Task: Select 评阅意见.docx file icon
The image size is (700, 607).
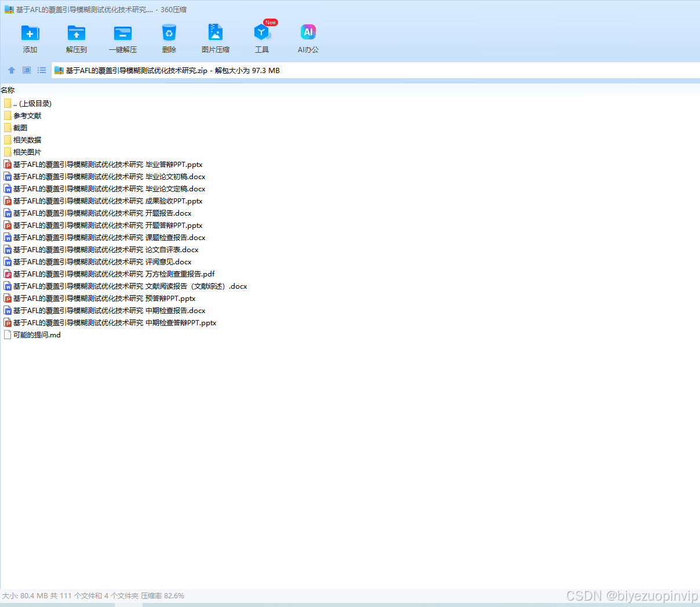Action: [x=8, y=262]
